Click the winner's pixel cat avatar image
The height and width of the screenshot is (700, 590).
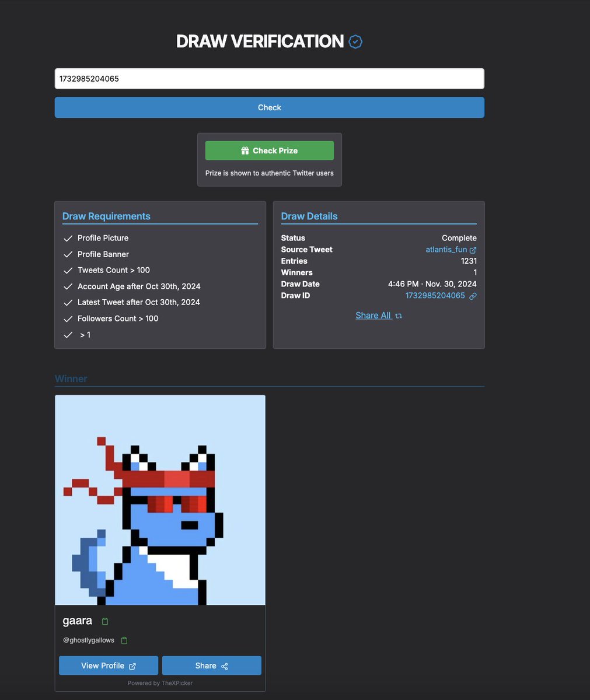[160, 500]
